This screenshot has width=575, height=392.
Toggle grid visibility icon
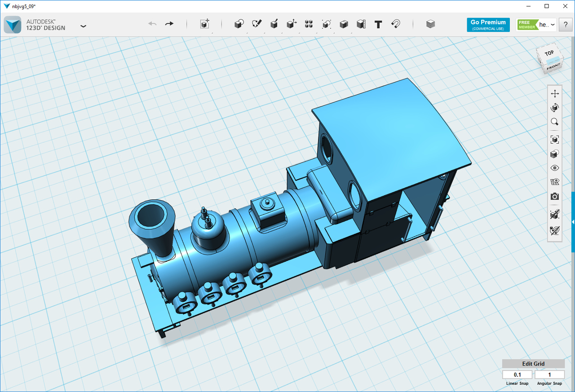coord(555,182)
